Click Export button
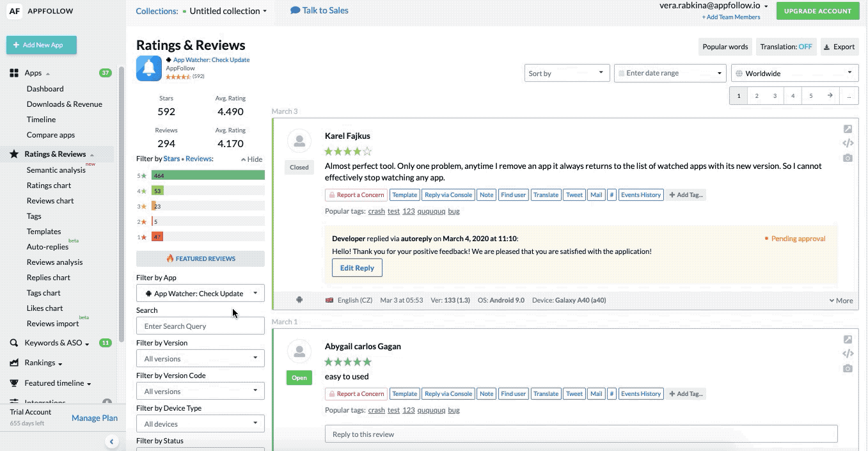Image resolution: width=868 pixels, height=451 pixels. coord(839,47)
